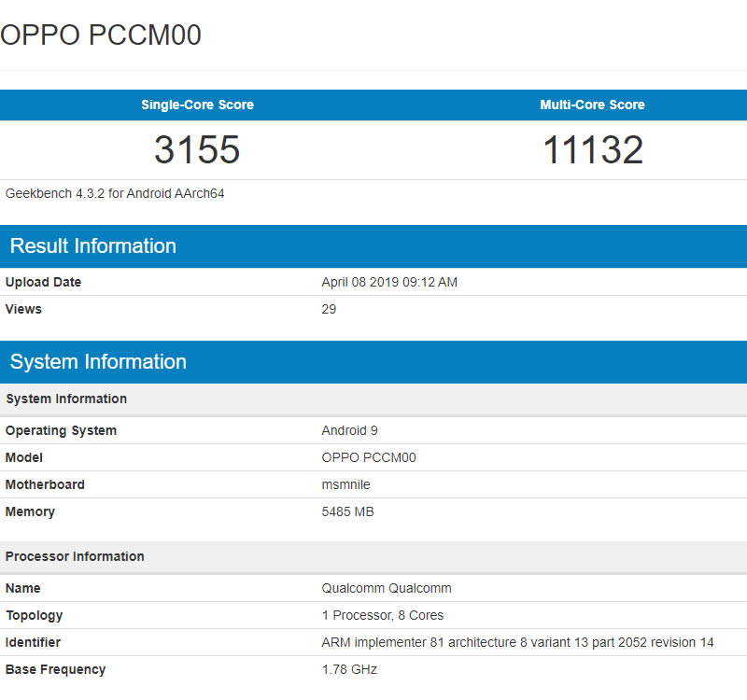Click the 1.78 GHz base frequency value
747x700 pixels.
click(x=349, y=669)
